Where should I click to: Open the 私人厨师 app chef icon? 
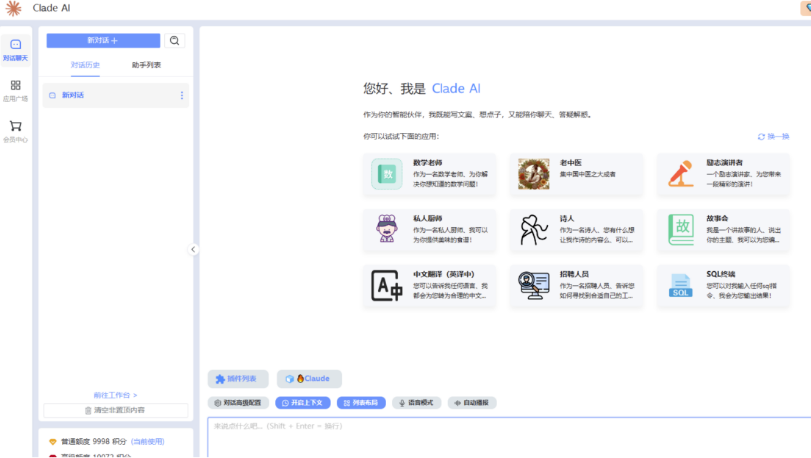point(387,229)
